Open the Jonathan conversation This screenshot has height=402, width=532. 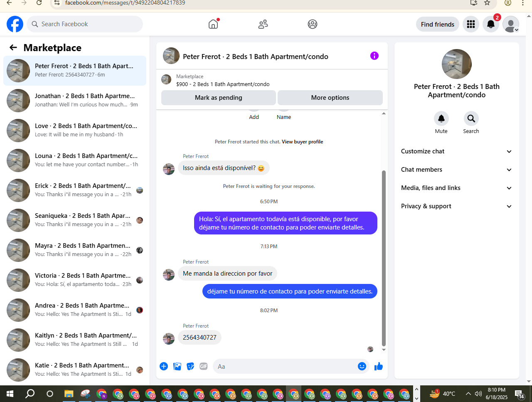pos(75,101)
